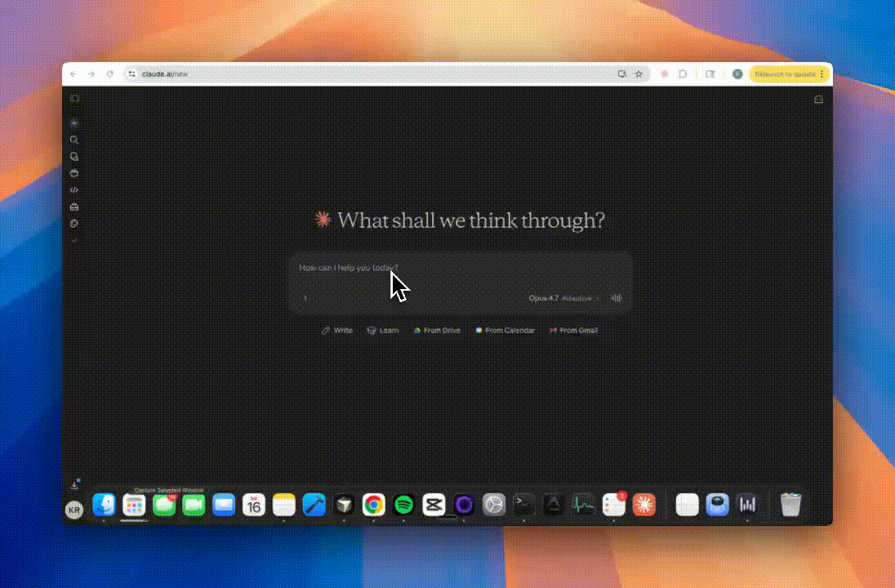Select the From Drive chip
This screenshot has width=895, height=588.
pyautogui.click(x=437, y=330)
